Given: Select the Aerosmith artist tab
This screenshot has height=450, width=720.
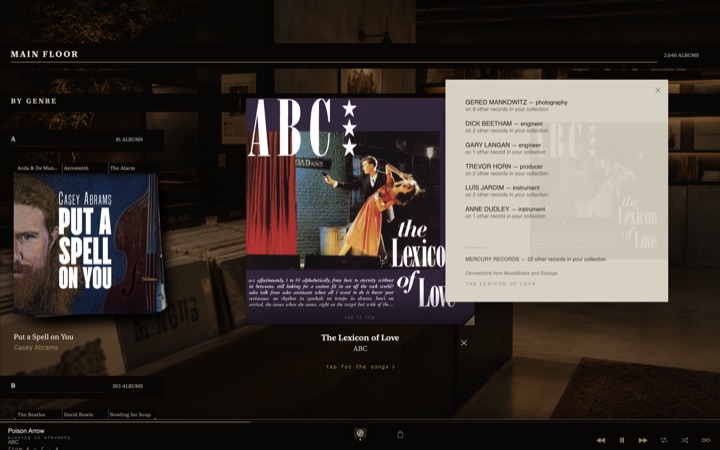Looking at the screenshot, I should point(76,168).
